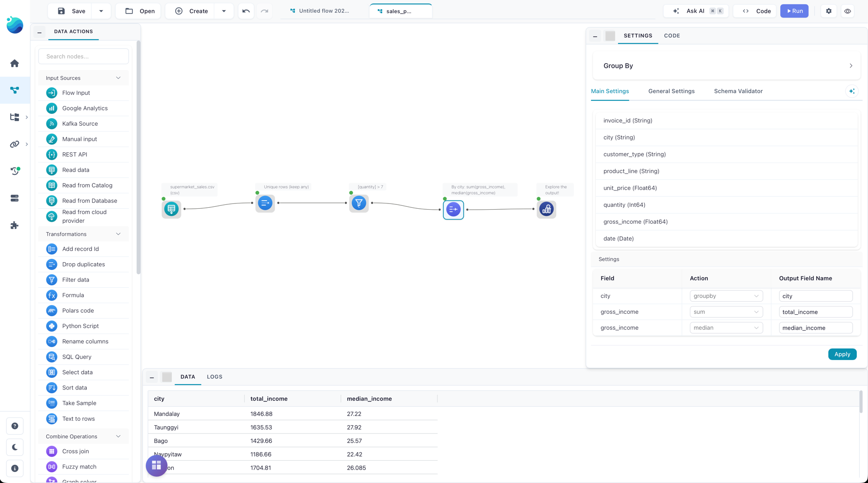Go to Home in the sidebar
Screen dimensions: 868x483
click(14, 63)
